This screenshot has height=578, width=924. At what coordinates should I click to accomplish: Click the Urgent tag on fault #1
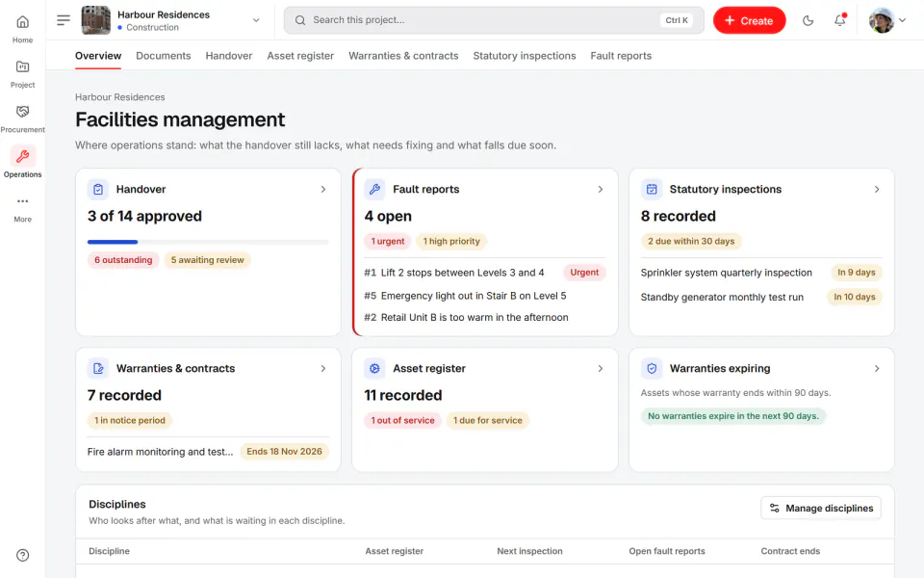(584, 273)
